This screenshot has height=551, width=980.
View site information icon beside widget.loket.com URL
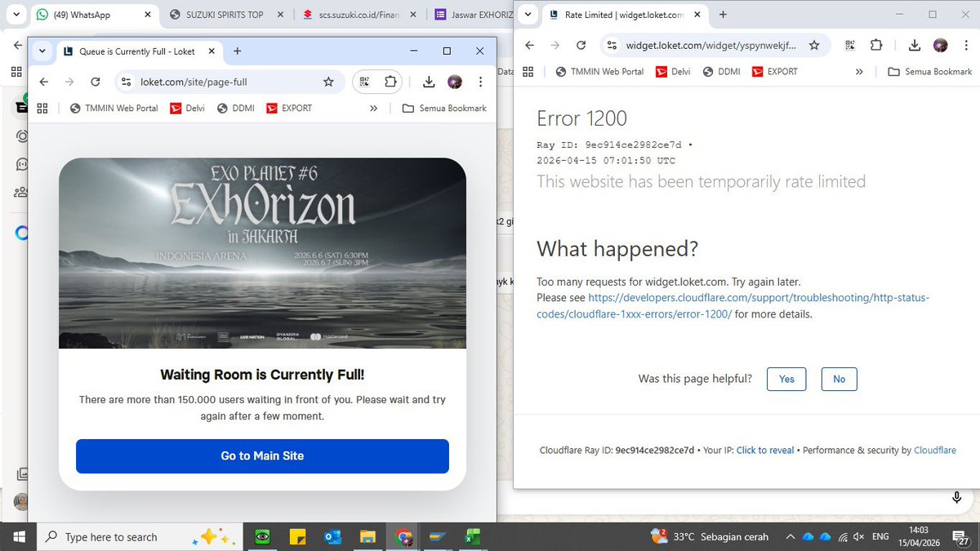(612, 46)
